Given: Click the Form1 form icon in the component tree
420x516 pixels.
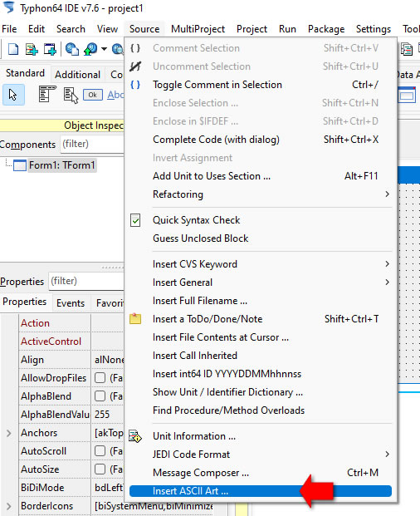Looking at the screenshot, I should click(20, 165).
